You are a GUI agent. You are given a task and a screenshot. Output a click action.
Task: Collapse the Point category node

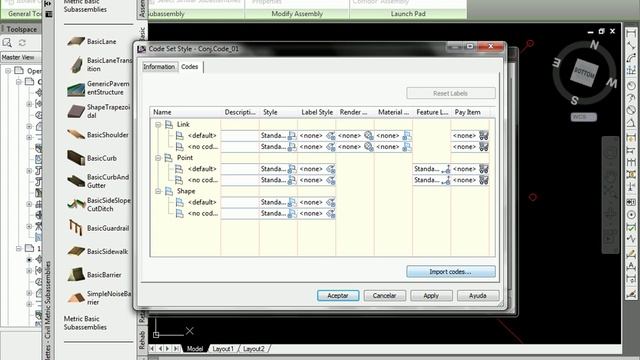pyautogui.click(x=158, y=158)
